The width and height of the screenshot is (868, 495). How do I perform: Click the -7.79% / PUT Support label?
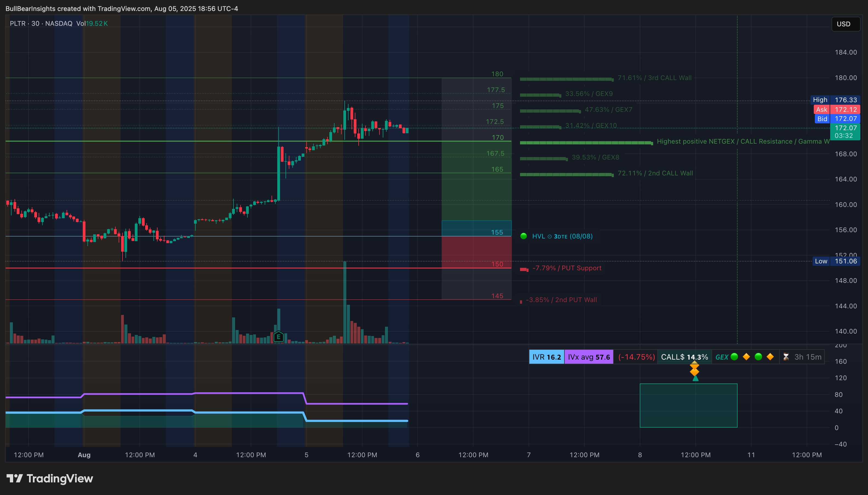[567, 268]
